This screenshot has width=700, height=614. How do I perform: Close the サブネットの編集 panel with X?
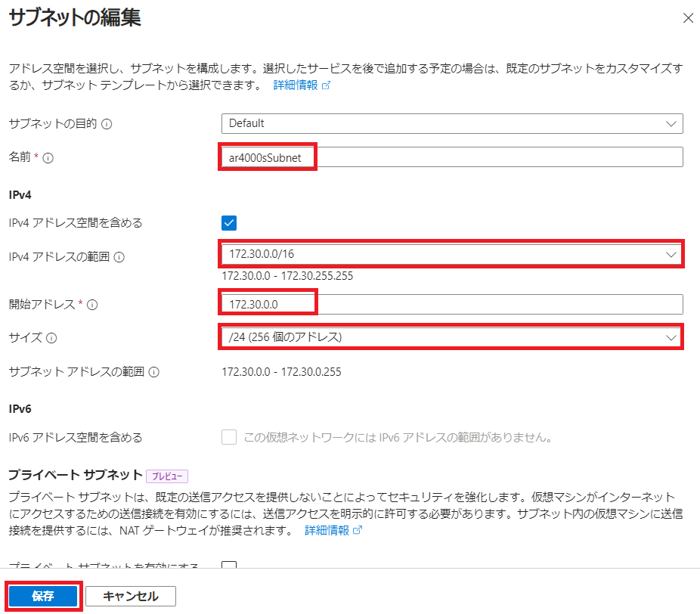pyautogui.click(x=687, y=18)
